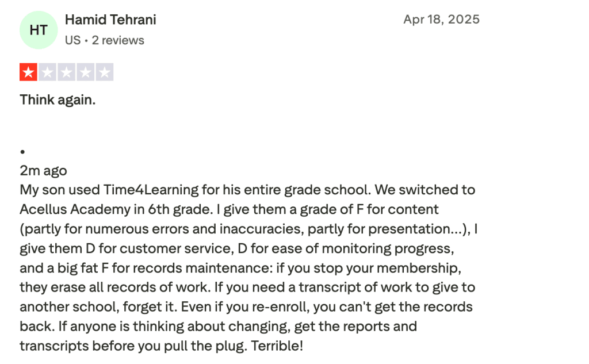
Task: Click the first red filled star
Action: click(28, 72)
